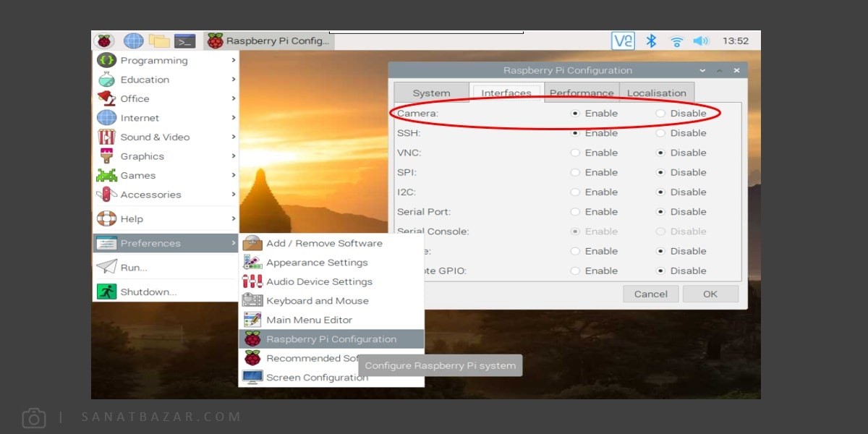Click the Appearance Settings icon

tap(252, 263)
